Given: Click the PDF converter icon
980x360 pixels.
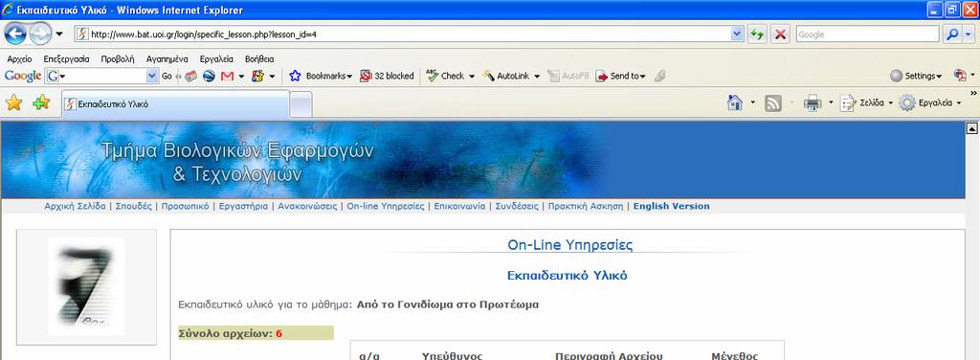Looking at the screenshot, I should pos(961,76).
